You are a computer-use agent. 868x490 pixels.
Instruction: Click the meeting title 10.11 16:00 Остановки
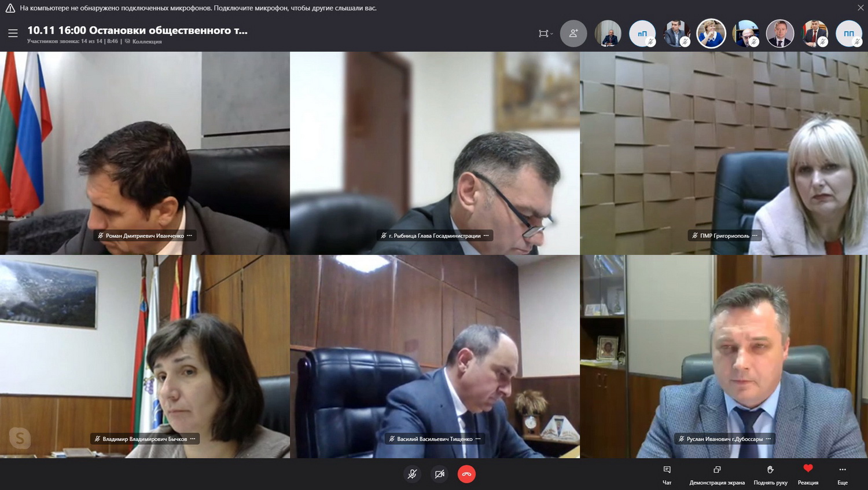(137, 30)
